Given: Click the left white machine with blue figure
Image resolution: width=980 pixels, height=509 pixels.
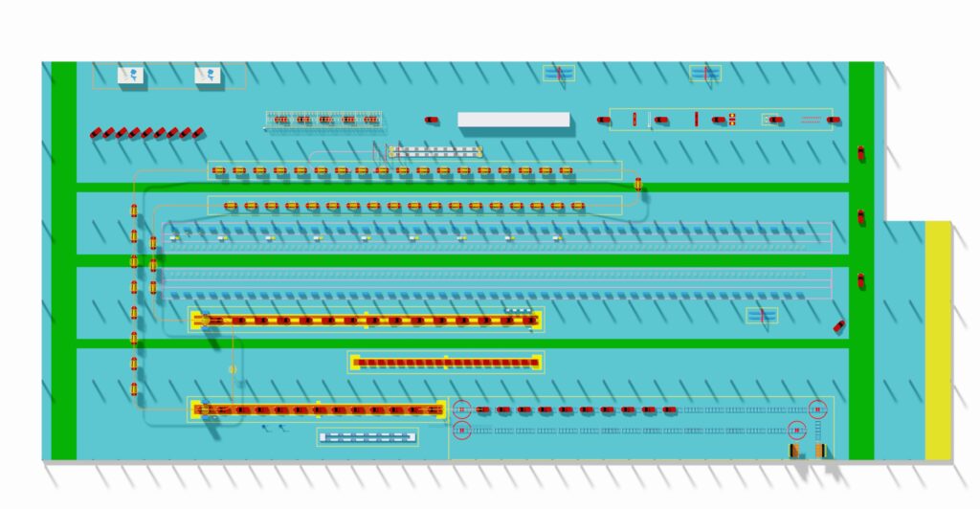Looking at the screenshot, I should pos(132,76).
